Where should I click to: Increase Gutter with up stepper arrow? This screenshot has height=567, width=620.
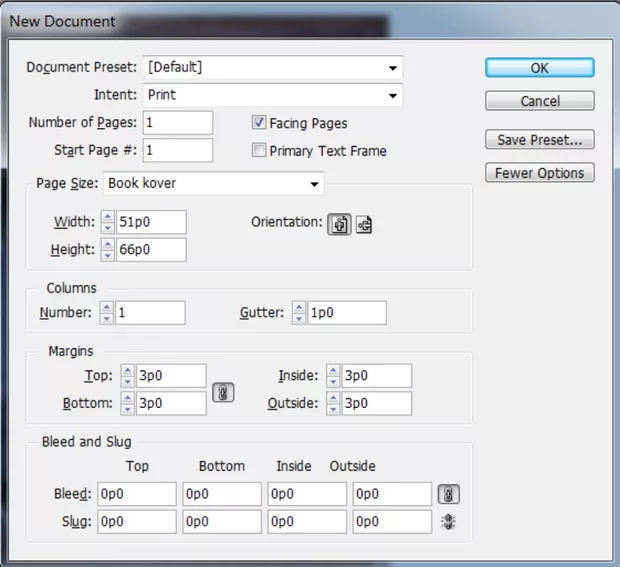pos(299,307)
